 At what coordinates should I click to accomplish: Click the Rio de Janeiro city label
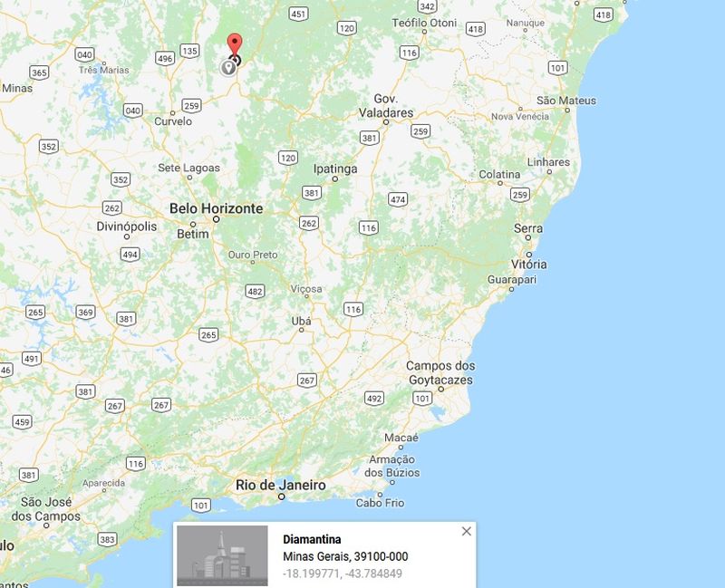click(x=281, y=485)
